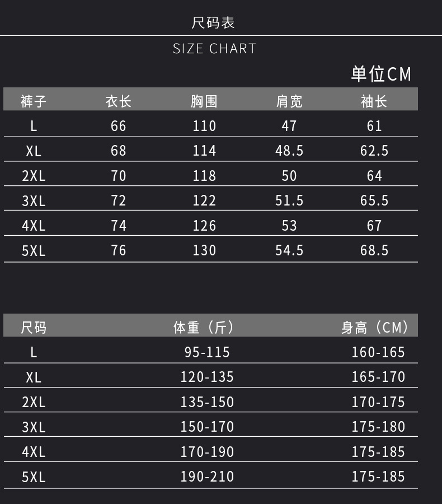Screen dimensions: 442x504
Task: Click the 体重（斤）header
Action: pyautogui.click(x=204, y=327)
